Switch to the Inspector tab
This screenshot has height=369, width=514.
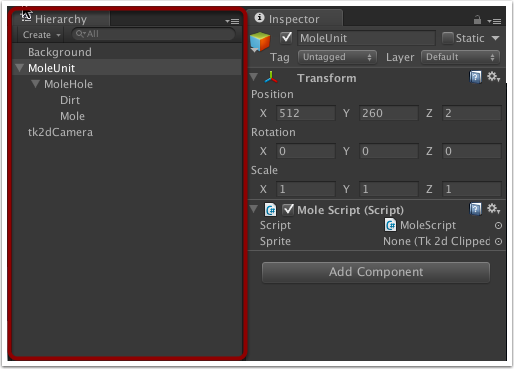tap(295, 18)
